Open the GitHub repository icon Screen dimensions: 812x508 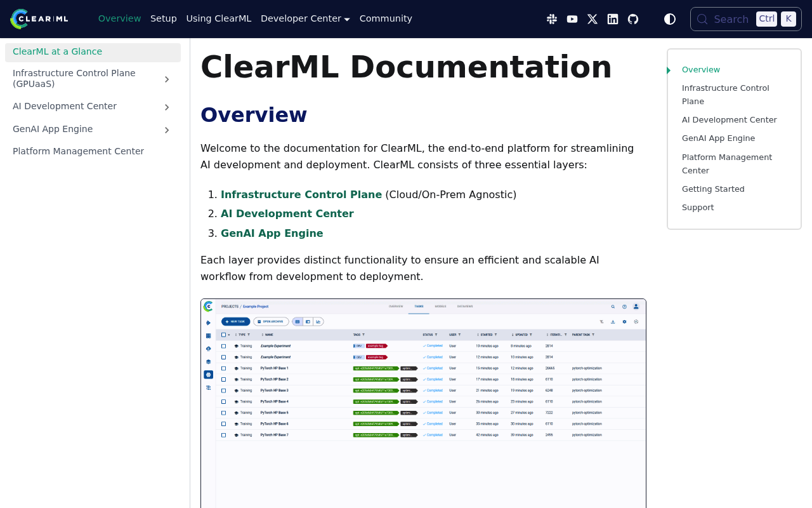(633, 19)
